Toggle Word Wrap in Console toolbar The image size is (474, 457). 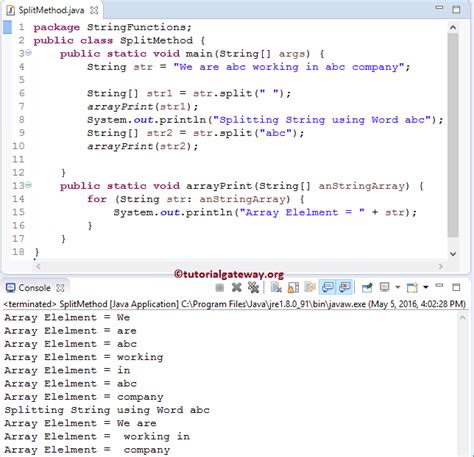click(x=310, y=287)
